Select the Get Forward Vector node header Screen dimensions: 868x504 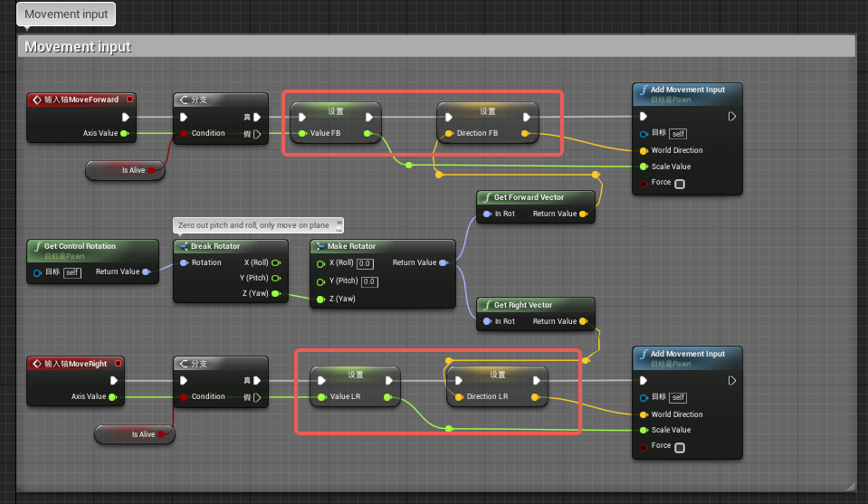coord(536,197)
